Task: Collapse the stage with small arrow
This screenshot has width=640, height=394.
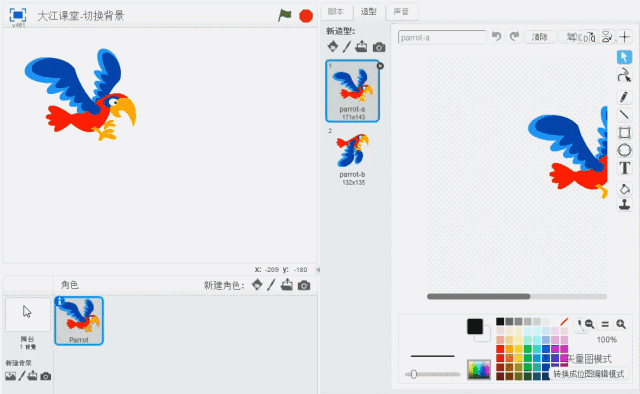Action: (318, 270)
